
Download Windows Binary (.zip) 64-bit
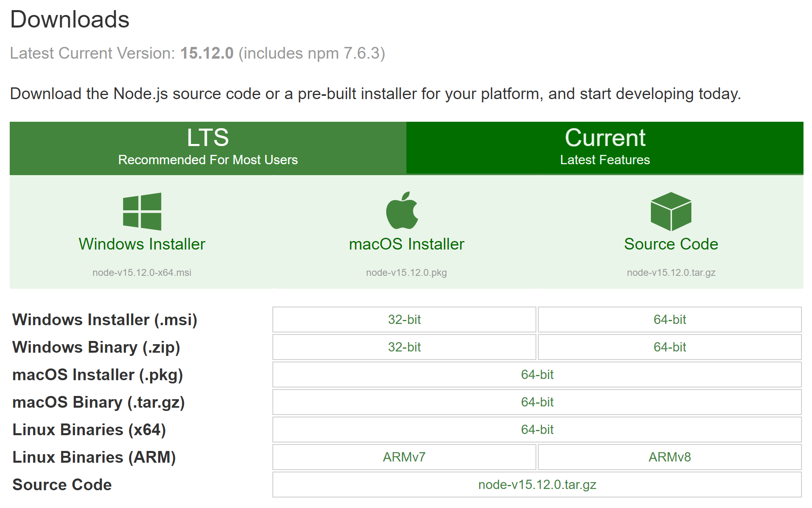pos(670,347)
